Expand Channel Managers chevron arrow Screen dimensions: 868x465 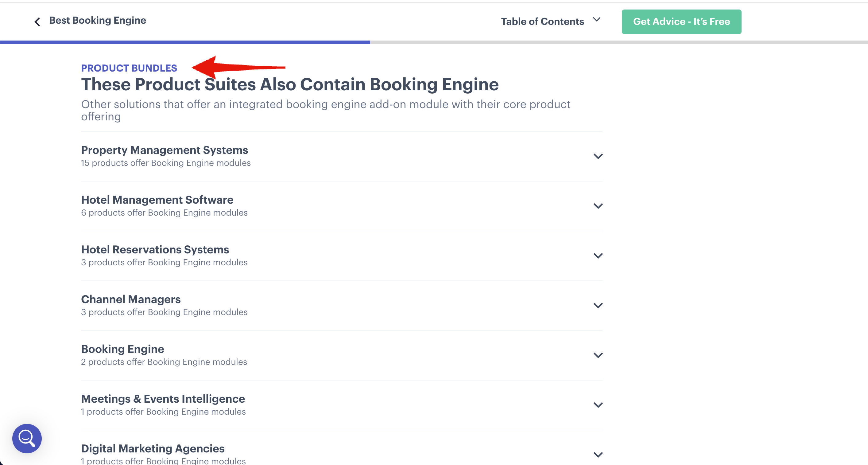click(598, 306)
